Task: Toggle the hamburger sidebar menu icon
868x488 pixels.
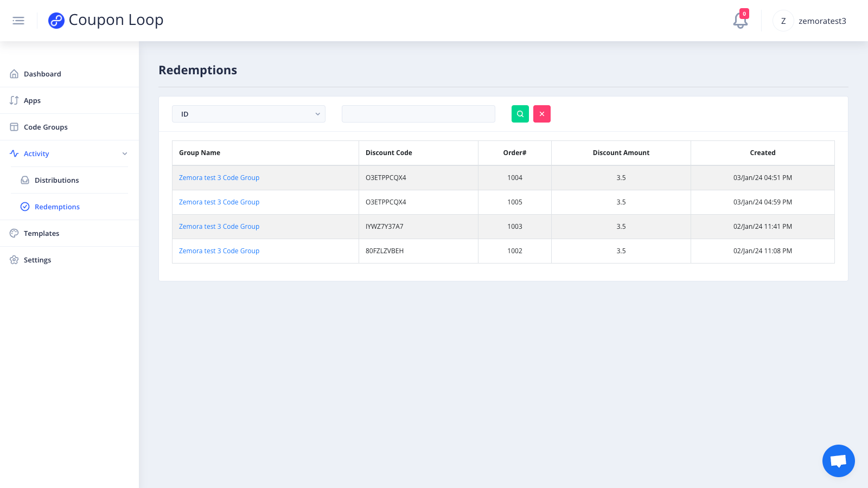Action: (18, 21)
